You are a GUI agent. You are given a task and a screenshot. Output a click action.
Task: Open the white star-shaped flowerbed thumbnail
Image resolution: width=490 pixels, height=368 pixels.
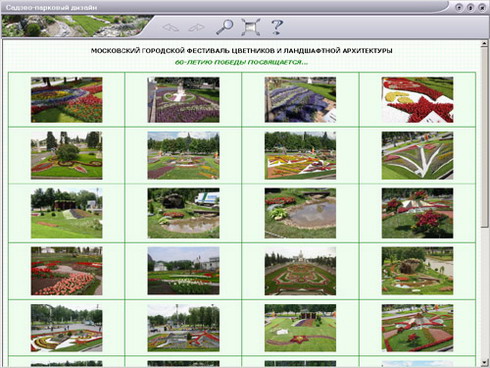(417, 155)
